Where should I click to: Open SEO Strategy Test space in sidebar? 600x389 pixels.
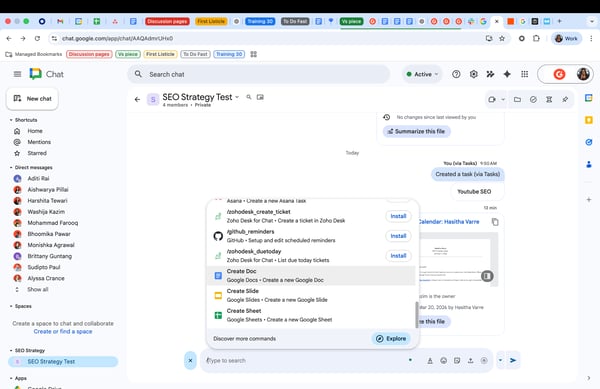pos(63,361)
